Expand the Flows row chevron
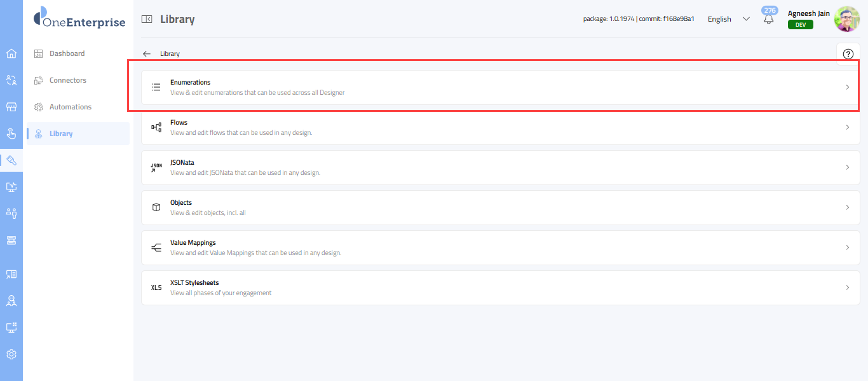This screenshot has width=868, height=381. pos(847,127)
